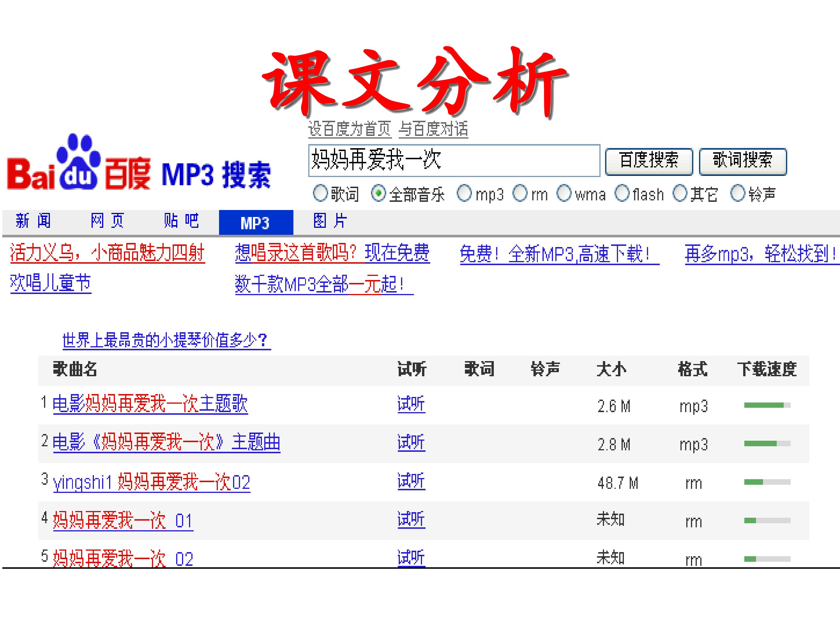This screenshot has width=840, height=630.
Task: Open ad link 数千款MP3全部一元起
Action: click(x=324, y=284)
